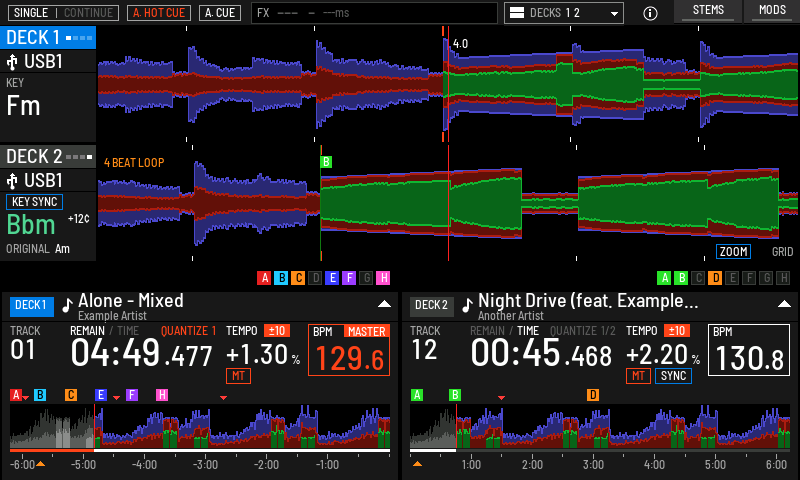
Task: Click hot cue E marker above Deck 1 overview
Action: click(101, 395)
